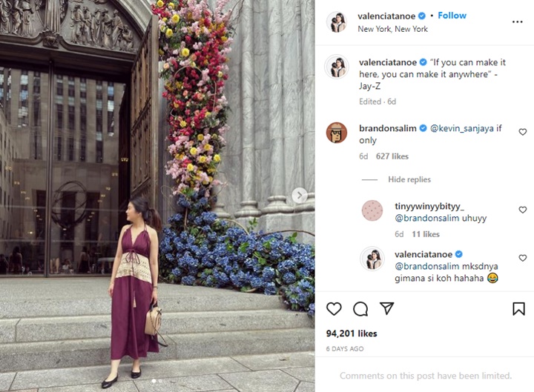Open brandonsalim's profile picture
Screen dimensions: 534x392
pos(337,132)
